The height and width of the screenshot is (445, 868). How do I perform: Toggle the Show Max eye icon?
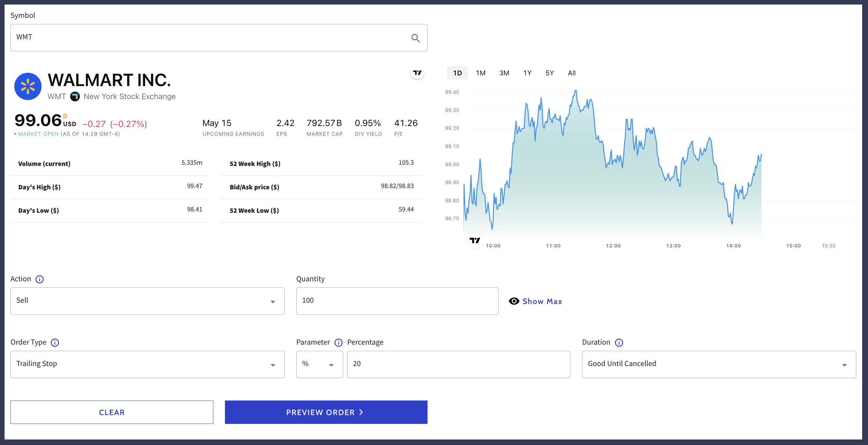coord(514,301)
